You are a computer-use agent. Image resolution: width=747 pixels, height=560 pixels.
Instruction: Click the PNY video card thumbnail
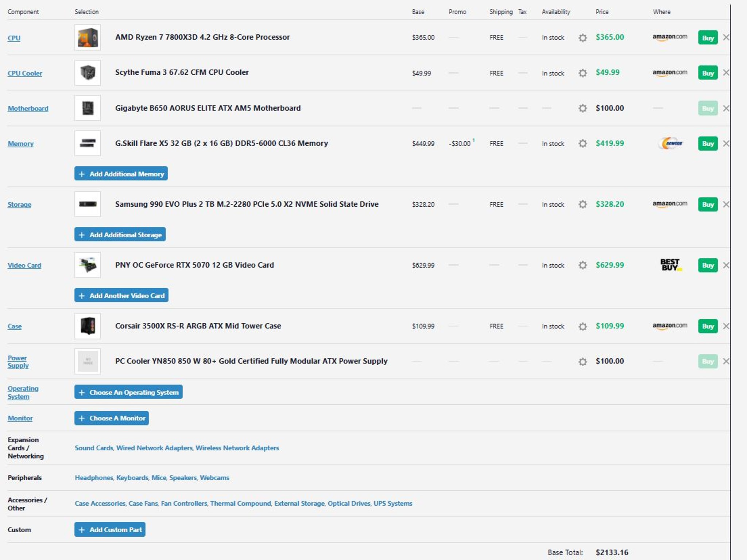pyautogui.click(x=88, y=265)
